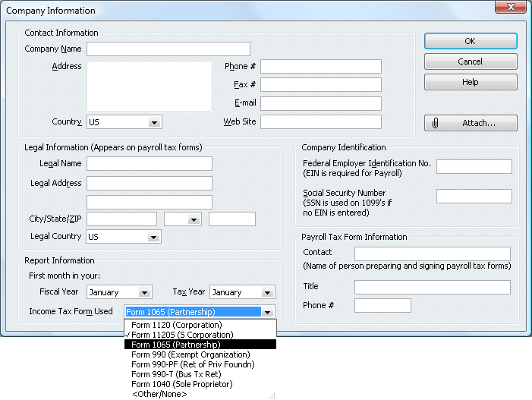The height and width of the screenshot is (400, 532).
Task: Expand the Fiscal Year month dropdown
Action: point(144,292)
